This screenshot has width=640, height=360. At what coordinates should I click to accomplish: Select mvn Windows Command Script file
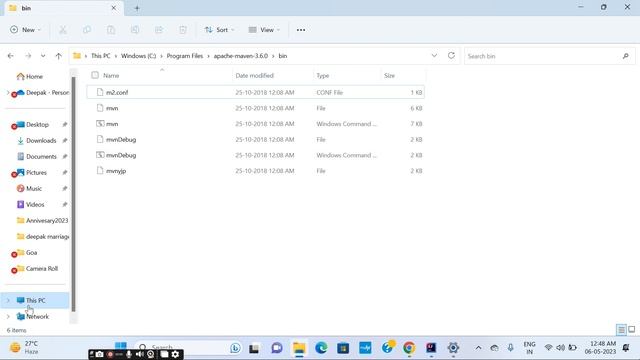tap(256, 124)
